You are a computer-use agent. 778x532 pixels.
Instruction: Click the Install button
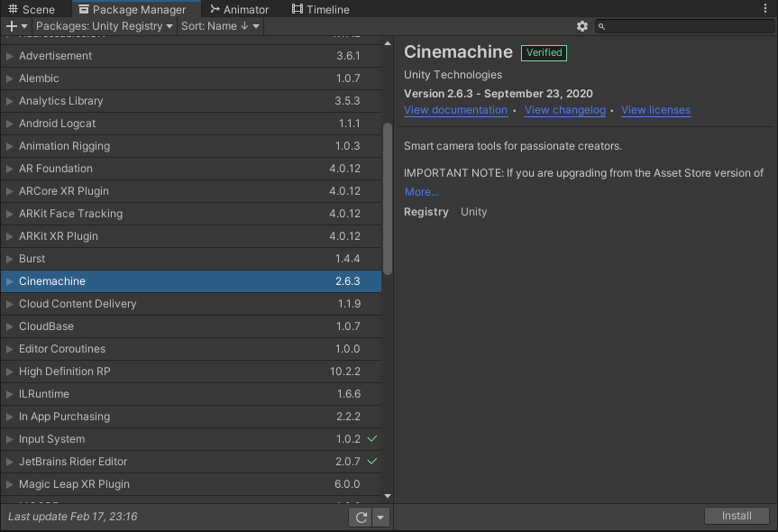737,516
